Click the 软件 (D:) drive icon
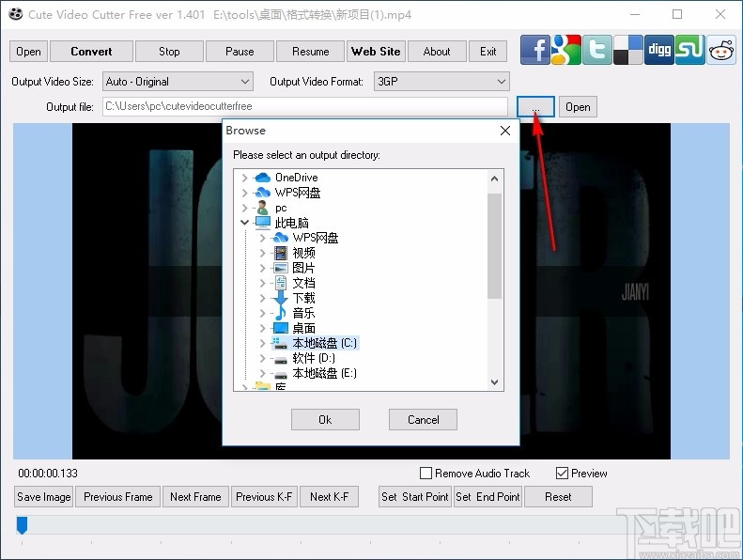Screen dimensions: 743x560 click(x=281, y=360)
